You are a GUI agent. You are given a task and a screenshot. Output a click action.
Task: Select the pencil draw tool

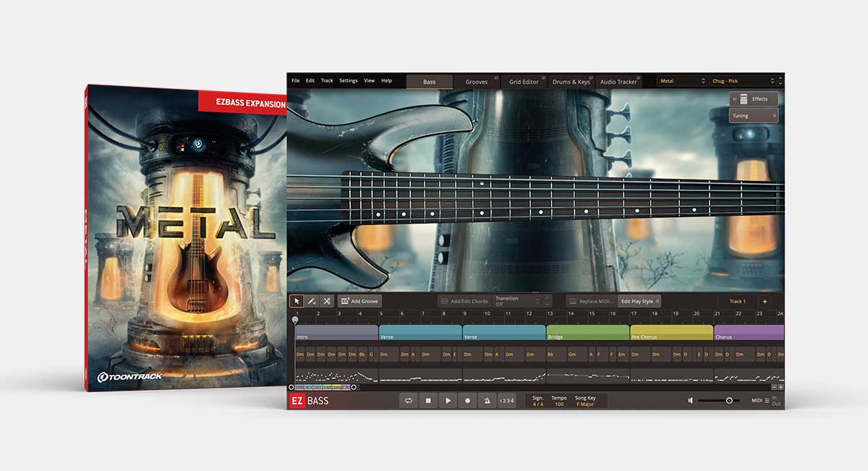tap(312, 301)
